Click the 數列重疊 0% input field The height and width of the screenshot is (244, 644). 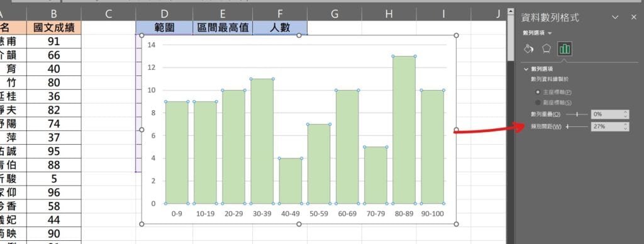click(606, 114)
